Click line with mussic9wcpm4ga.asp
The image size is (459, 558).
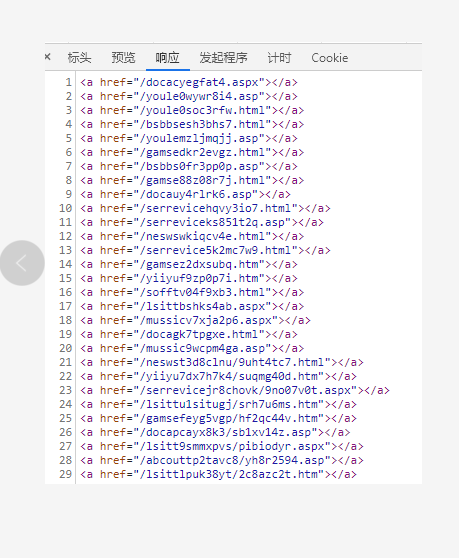[192, 348]
